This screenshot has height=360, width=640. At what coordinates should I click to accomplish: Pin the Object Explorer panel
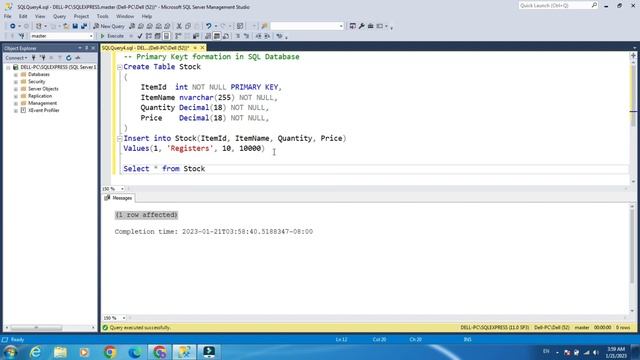[x=87, y=48]
